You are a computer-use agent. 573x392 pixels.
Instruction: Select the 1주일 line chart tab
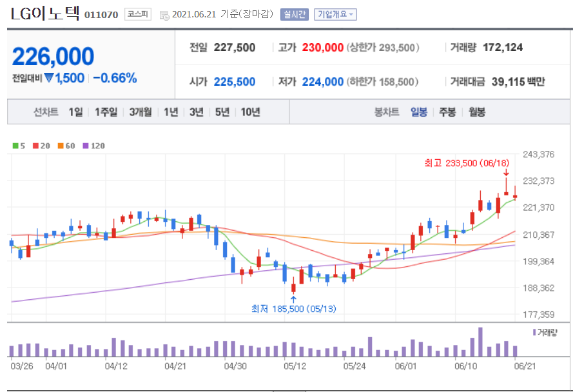(x=106, y=112)
